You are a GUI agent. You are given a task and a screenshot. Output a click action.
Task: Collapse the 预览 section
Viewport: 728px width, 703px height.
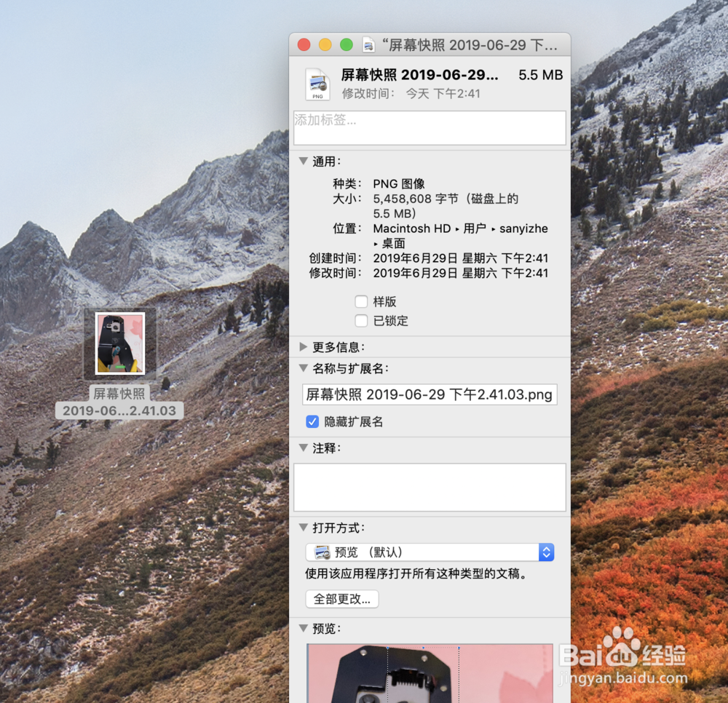tap(302, 628)
